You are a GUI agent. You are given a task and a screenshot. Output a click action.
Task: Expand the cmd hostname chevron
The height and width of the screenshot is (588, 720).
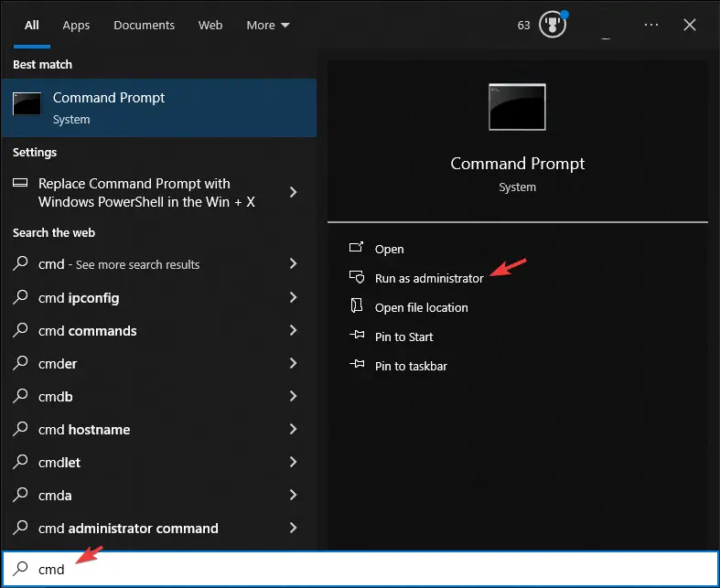(294, 429)
